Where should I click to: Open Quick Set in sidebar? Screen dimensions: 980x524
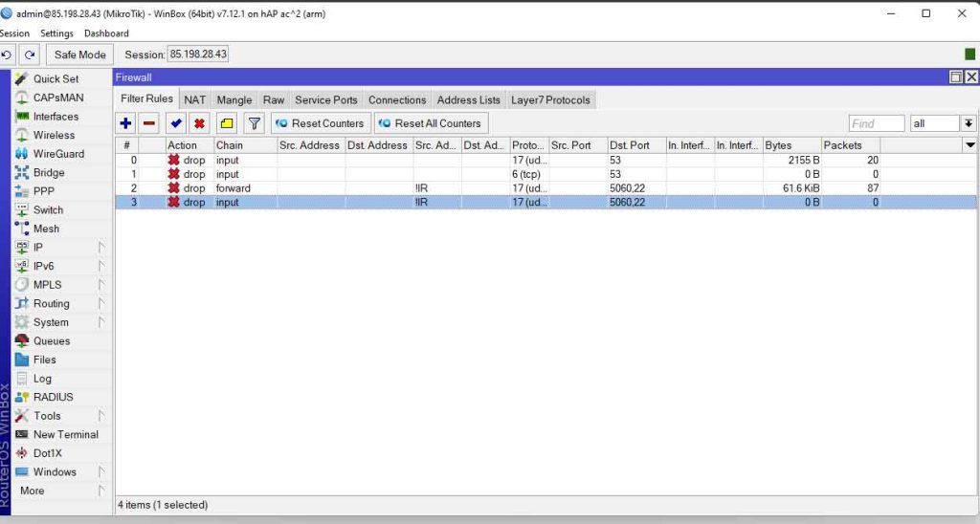coord(56,78)
